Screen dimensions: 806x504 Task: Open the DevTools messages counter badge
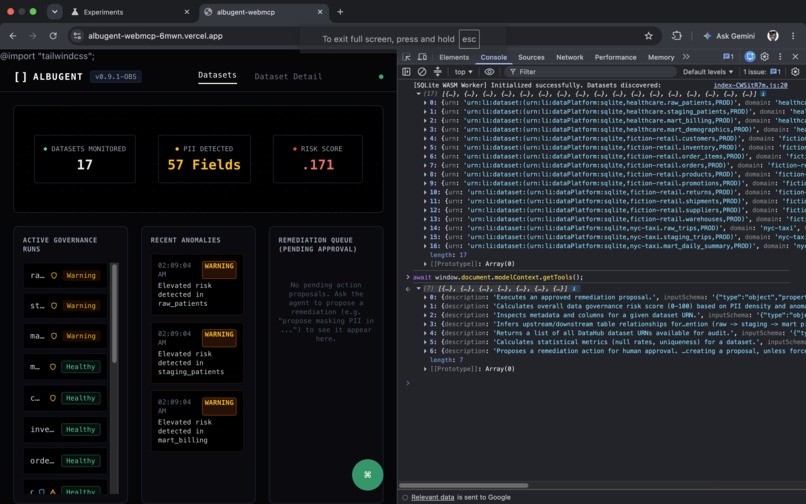pyautogui.click(x=728, y=57)
